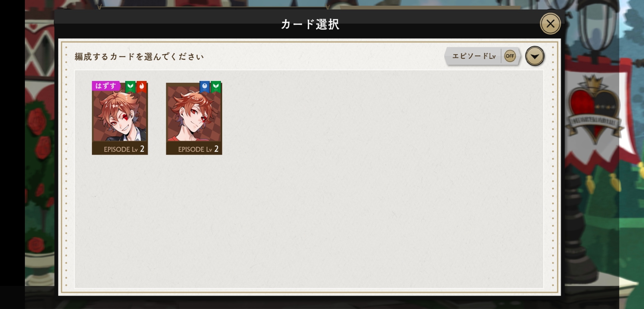Click green flora icon on first card
644x309 pixels.
coord(131,87)
